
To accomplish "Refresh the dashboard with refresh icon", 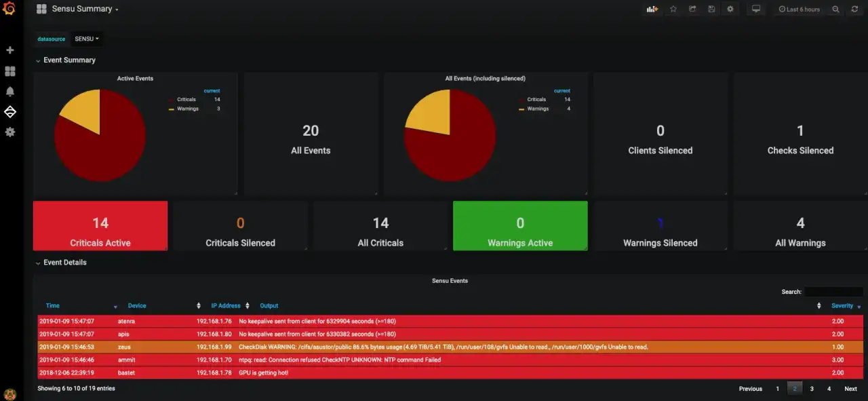I will pyautogui.click(x=855, y=9).
